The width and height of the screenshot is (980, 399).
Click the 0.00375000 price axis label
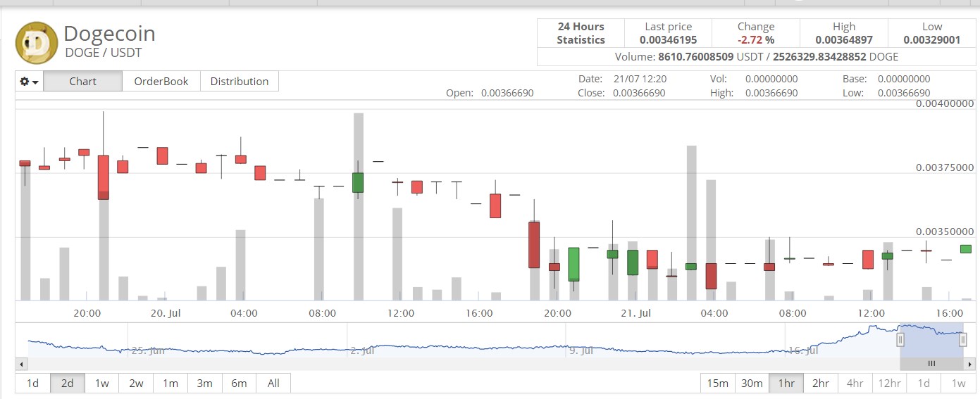click(x=945, y=167)
